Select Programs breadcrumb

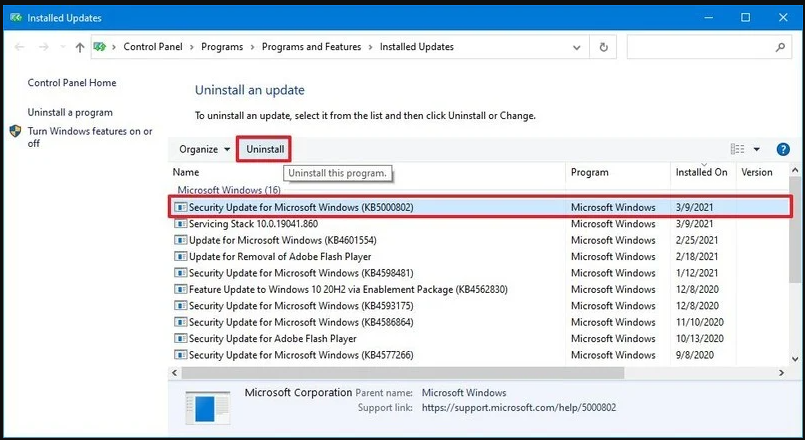point(222,47)
